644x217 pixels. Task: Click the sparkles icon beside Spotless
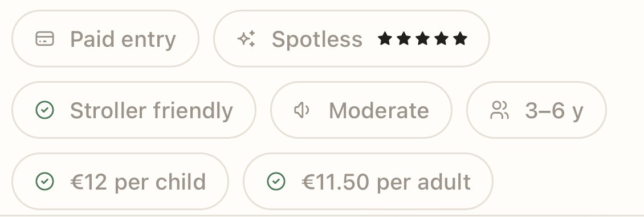click(246, 39)
